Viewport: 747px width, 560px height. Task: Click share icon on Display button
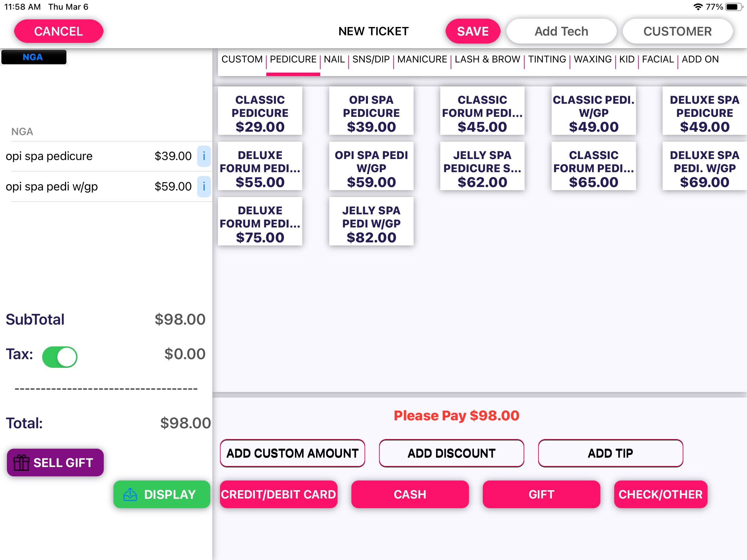click(x=130, y=494)
